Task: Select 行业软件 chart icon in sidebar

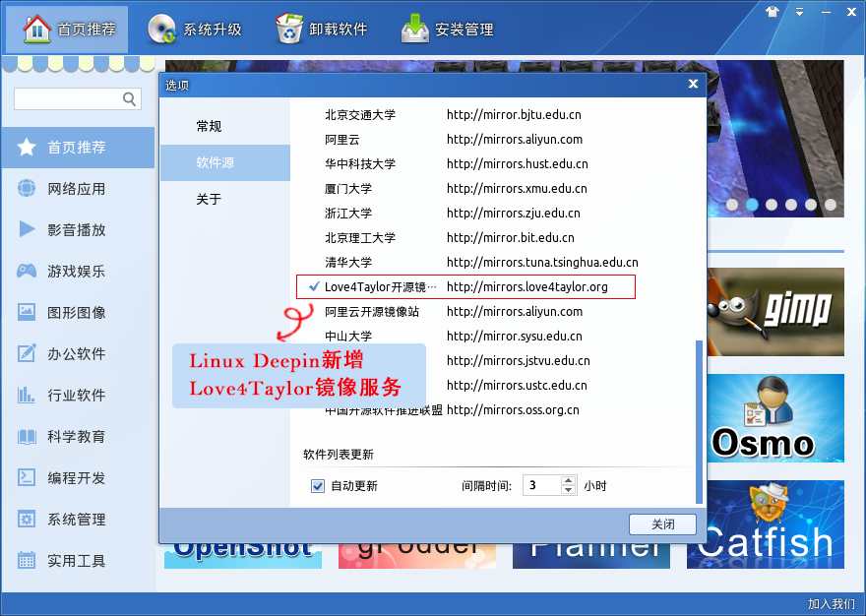Action: [26, 395]
